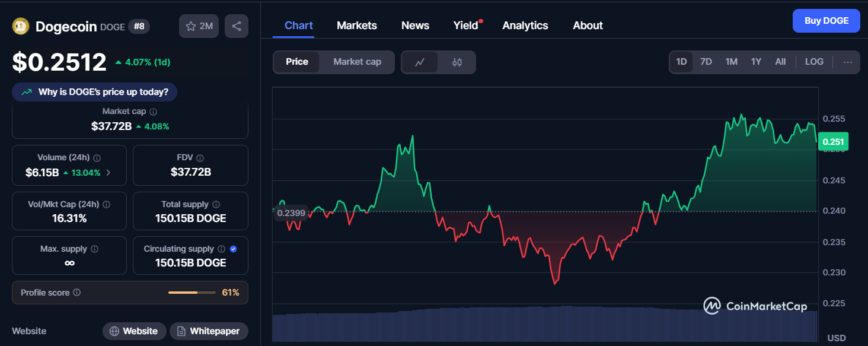Select the 7D timeframe on the chart
Screen dimensions: 868x346
pos(706,61)
